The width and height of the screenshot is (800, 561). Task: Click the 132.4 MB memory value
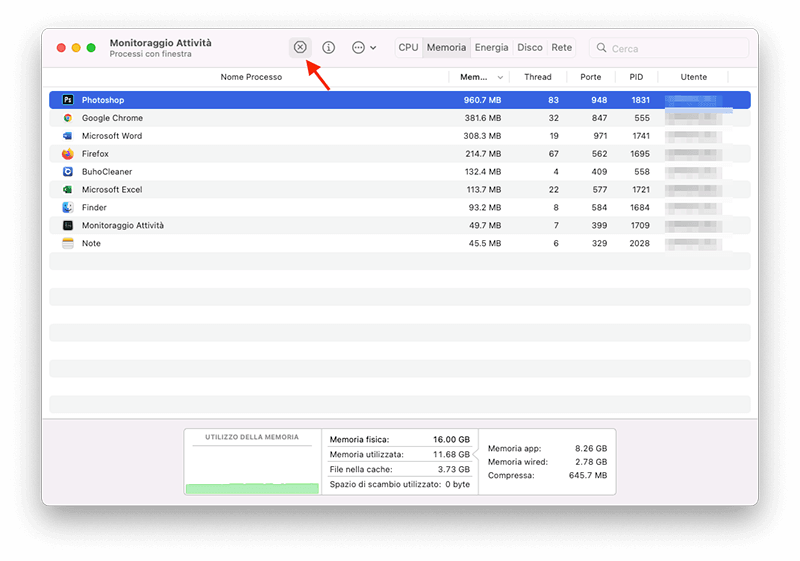[483, 171]
